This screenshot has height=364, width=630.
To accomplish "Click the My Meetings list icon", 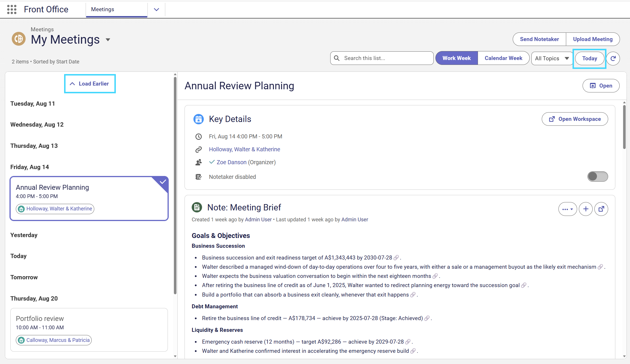I will [x=19, y=39].
